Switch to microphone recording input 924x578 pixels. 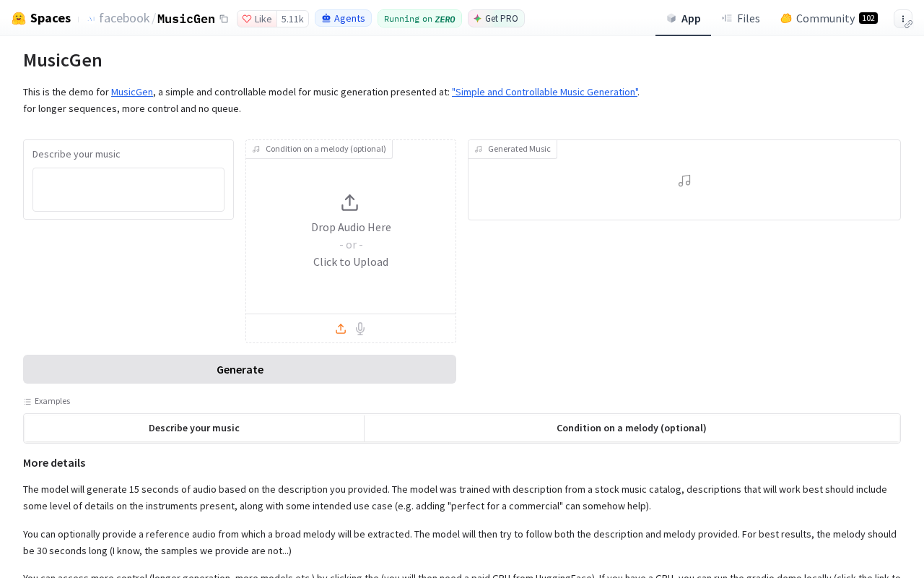point(360,329)
